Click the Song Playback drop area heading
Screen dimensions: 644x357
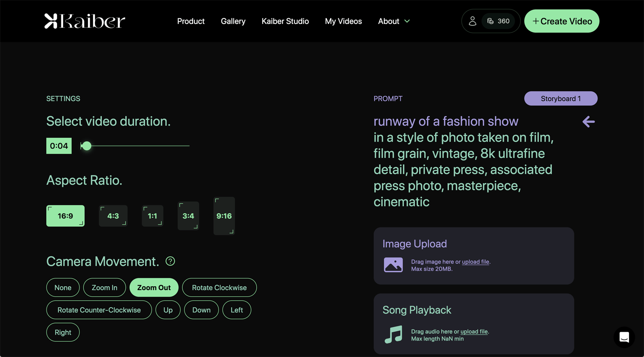(417, 310)
